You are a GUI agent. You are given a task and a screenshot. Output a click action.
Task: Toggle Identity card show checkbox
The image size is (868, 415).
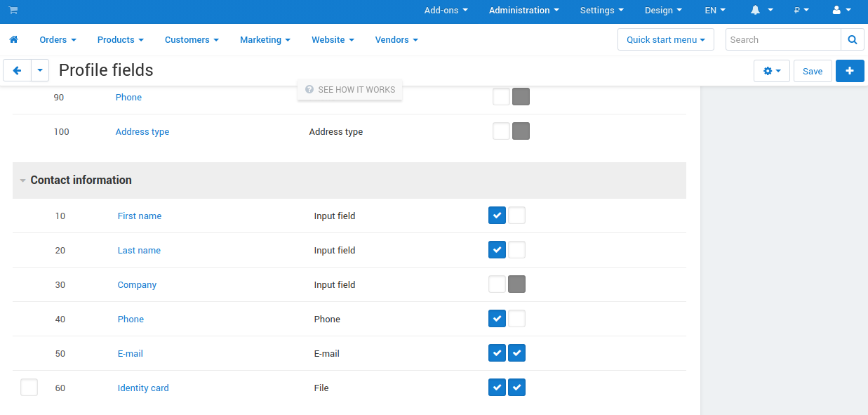[497, 388]
